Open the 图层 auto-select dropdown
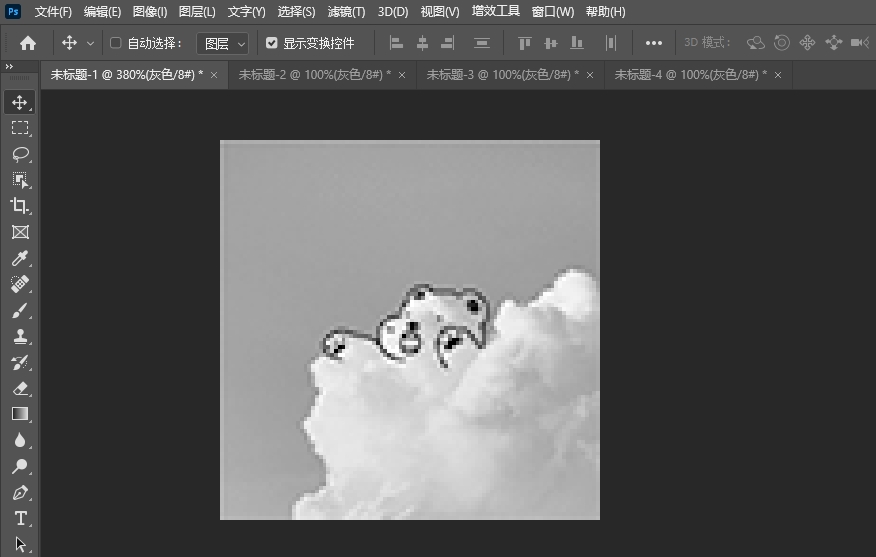The height and width of the screenshot is (557, 876). [222, 44]
